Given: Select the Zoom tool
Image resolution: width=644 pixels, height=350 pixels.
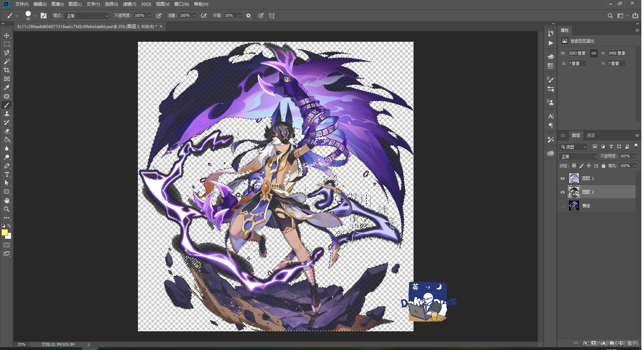Looking at the screenshot, I should pos(7,209).
